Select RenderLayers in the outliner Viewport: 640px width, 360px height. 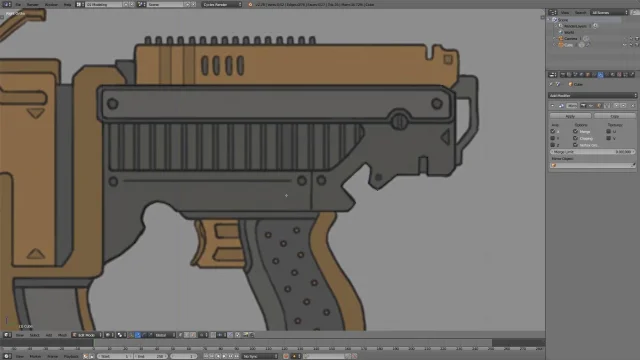coord(575,26)
